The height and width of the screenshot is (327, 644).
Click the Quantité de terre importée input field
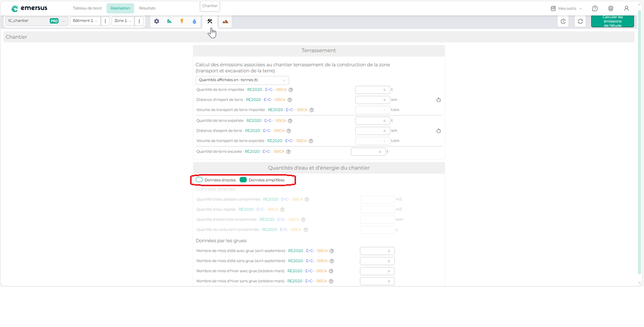[x=373, y=90]
